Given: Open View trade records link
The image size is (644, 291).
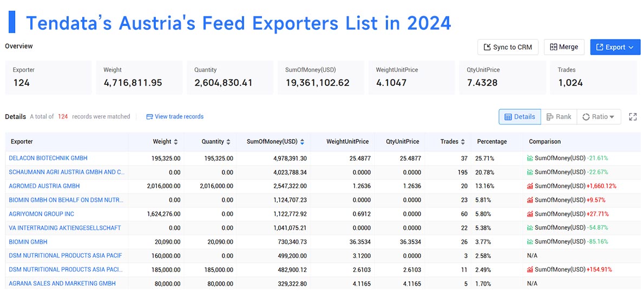Looking at the screenshot, I should coord(175,117).
